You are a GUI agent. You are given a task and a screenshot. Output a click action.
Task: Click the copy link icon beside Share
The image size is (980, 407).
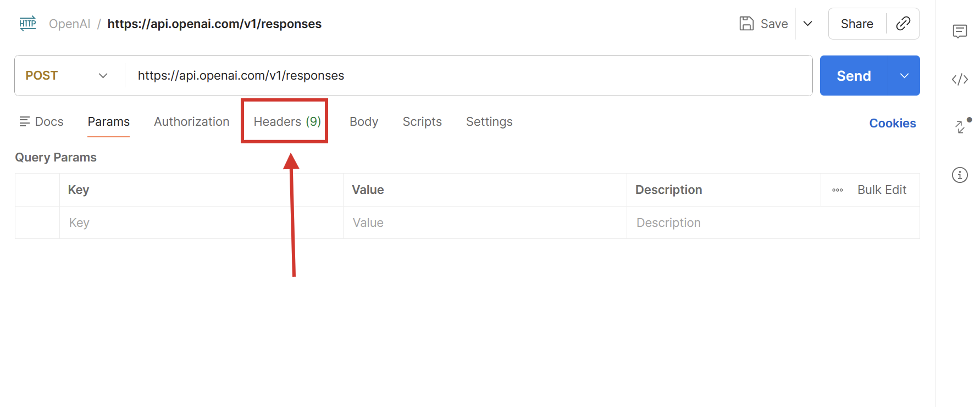pos(903,23)
